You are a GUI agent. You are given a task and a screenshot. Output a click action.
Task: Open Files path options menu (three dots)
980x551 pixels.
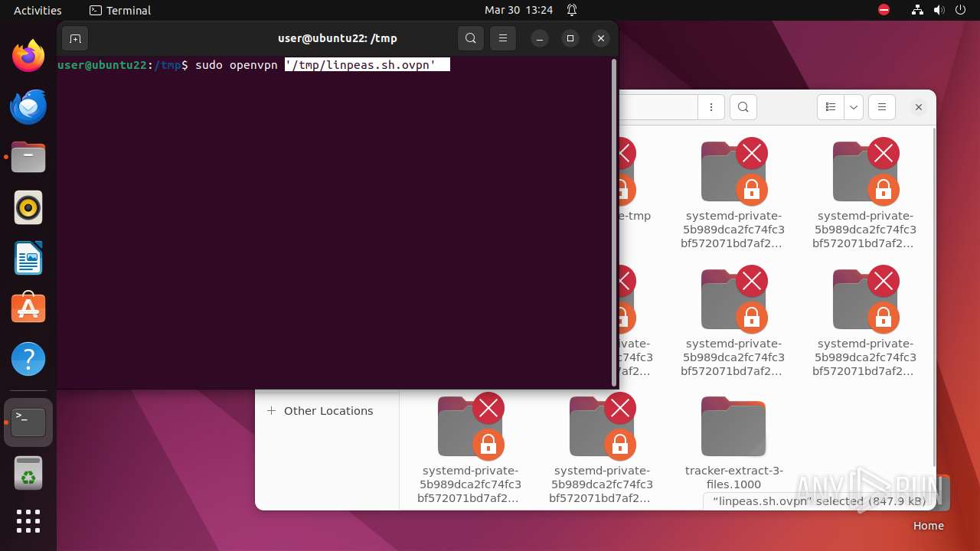tap(711, 107)
